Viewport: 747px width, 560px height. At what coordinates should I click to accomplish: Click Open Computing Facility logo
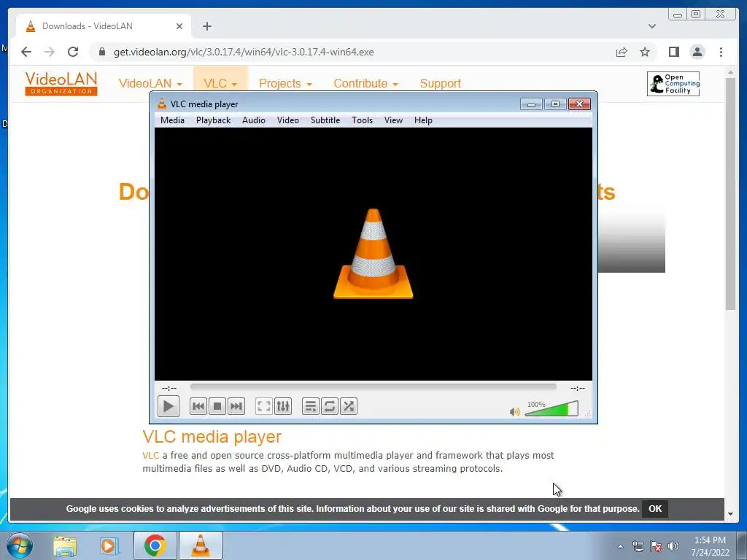673,84
